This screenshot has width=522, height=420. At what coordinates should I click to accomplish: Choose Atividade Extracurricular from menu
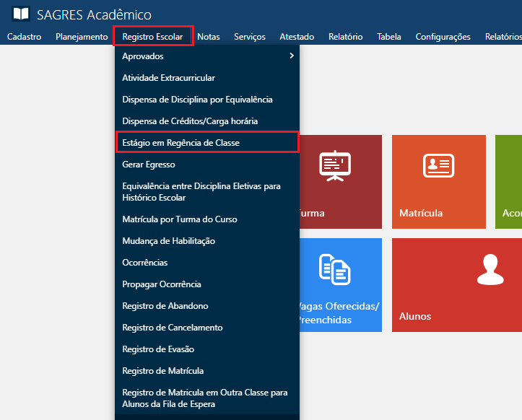pos(168,78)
